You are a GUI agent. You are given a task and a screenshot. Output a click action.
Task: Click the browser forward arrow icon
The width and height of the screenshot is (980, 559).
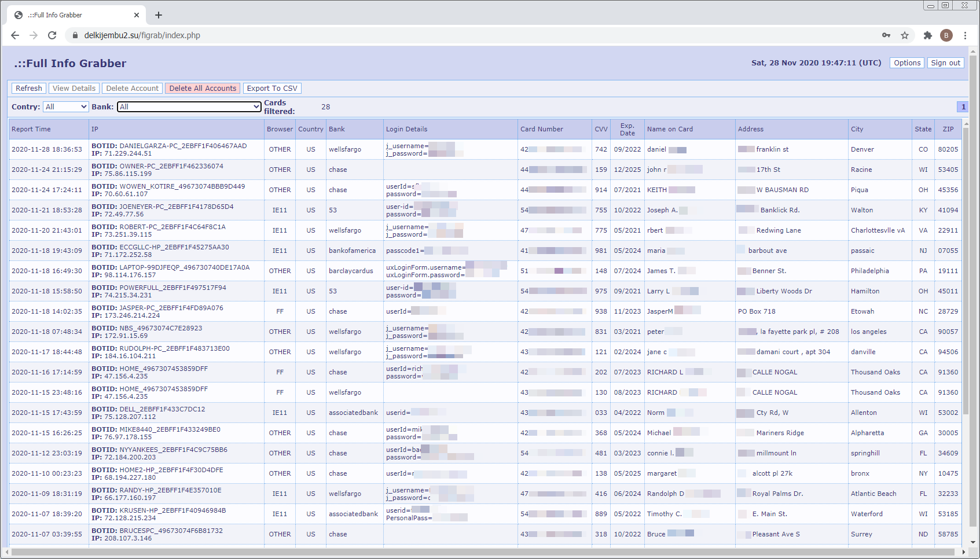(x=33, y=35)
